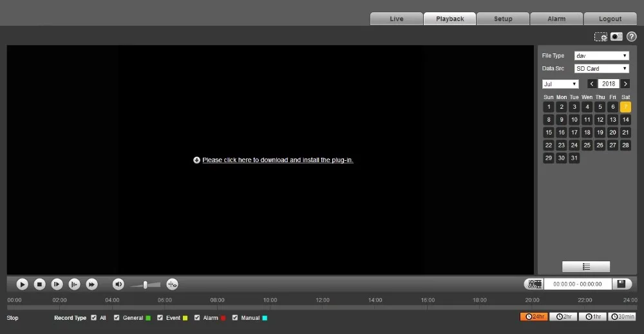Set timeline scale to 2hr
Viewport: 644px width, 334px height.
563,317
